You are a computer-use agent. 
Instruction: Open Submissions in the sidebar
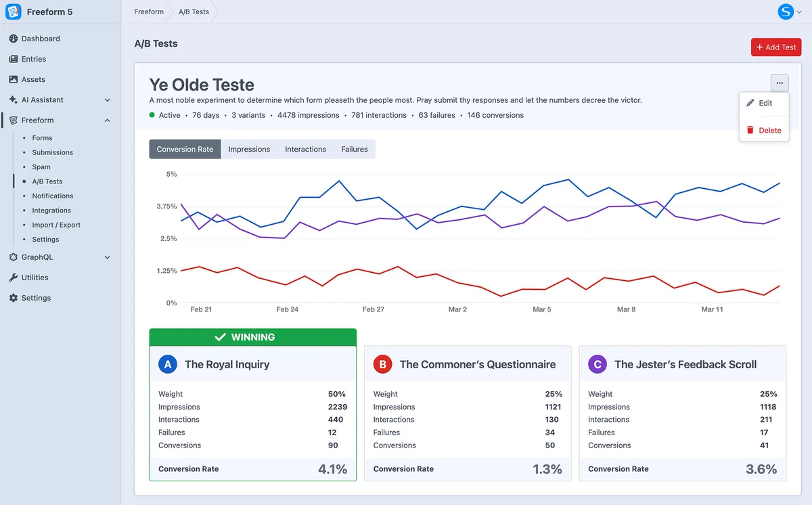(52, 152)
